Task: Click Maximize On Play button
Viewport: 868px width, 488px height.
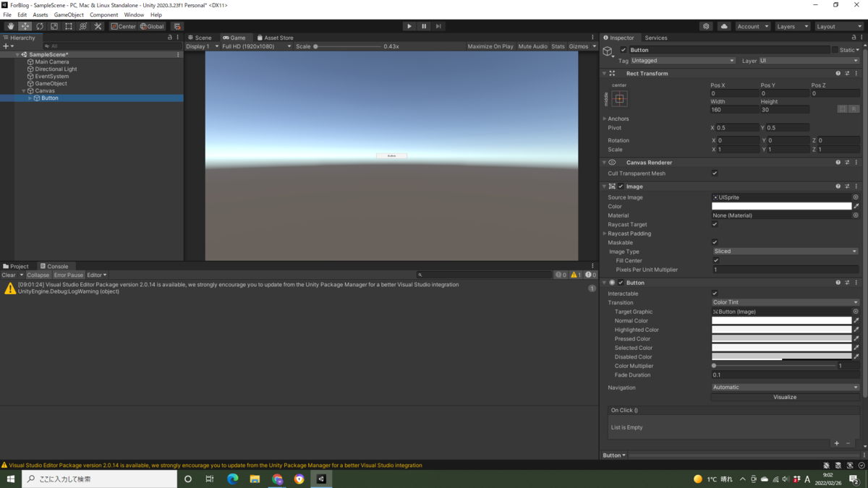Action: click(490, 46)
